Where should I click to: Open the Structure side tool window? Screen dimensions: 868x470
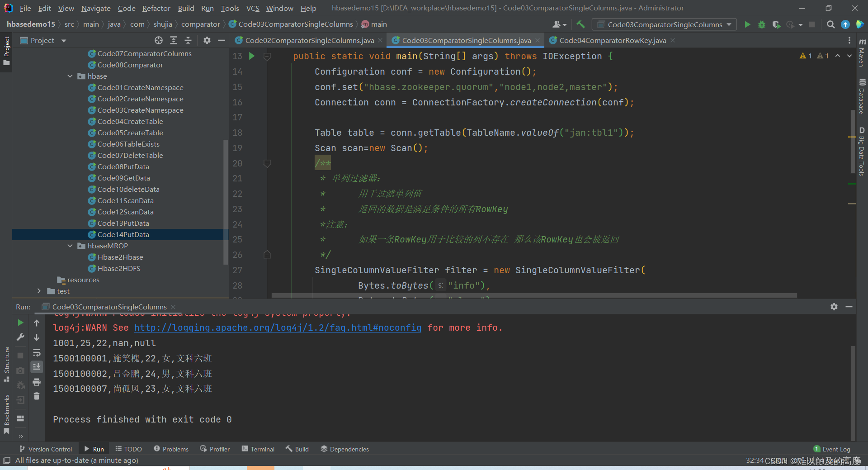tap(6, 364)
